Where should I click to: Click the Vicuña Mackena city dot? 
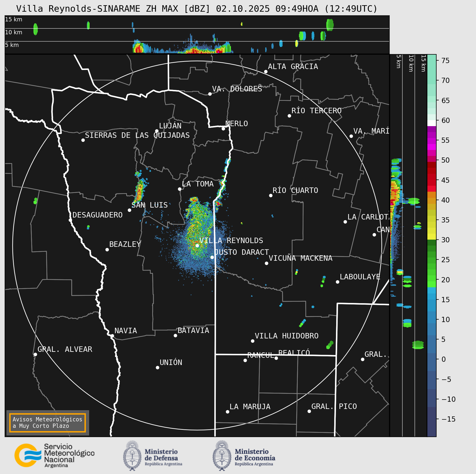(266, 263)
